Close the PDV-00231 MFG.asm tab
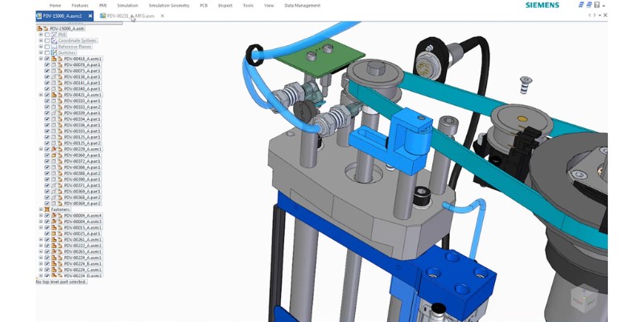 coord(163,16)
